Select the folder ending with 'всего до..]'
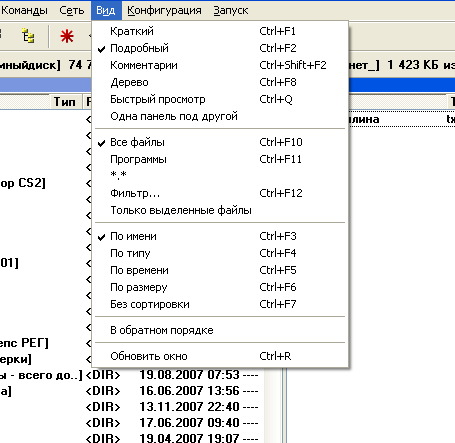Screen dimensions: 455x443 41,375
